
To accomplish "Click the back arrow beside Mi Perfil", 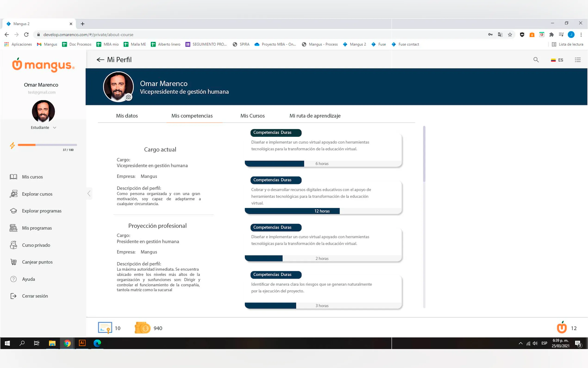I will (x=100, y=60).
